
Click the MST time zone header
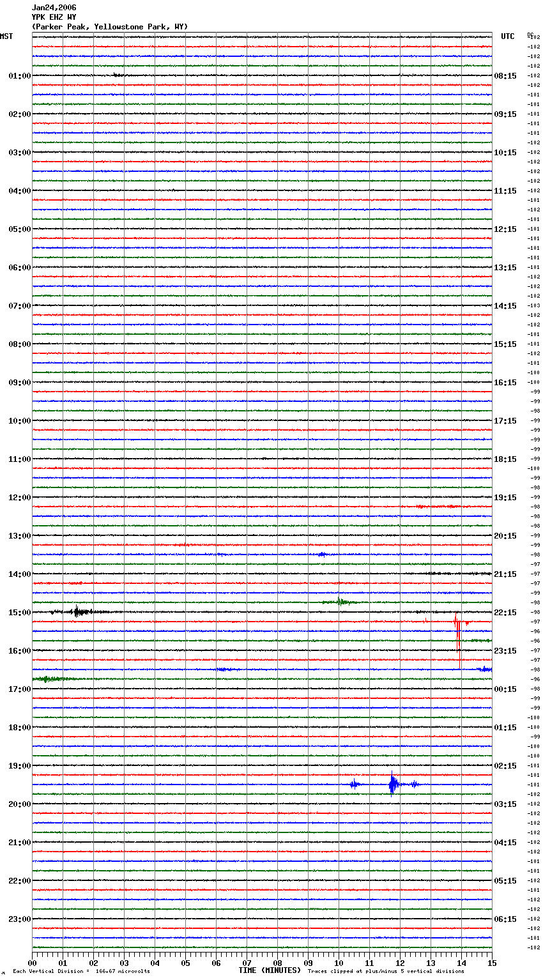(6, 36)
